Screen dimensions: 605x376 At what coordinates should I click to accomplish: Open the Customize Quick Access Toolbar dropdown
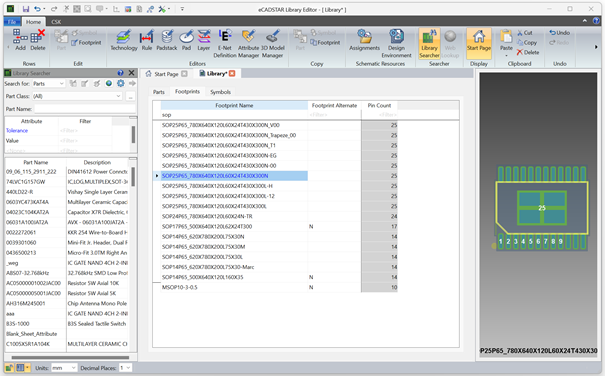[x=182, y=9]
